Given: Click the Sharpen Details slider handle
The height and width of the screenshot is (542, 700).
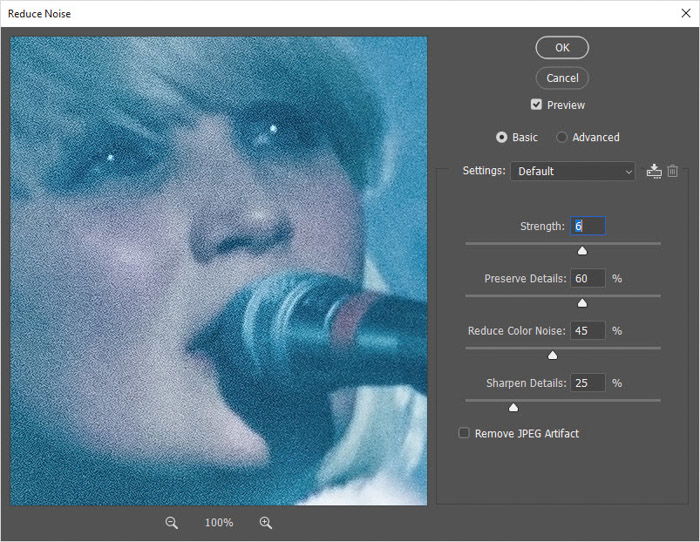Looking at the screenshot, I should click(514, 407).
